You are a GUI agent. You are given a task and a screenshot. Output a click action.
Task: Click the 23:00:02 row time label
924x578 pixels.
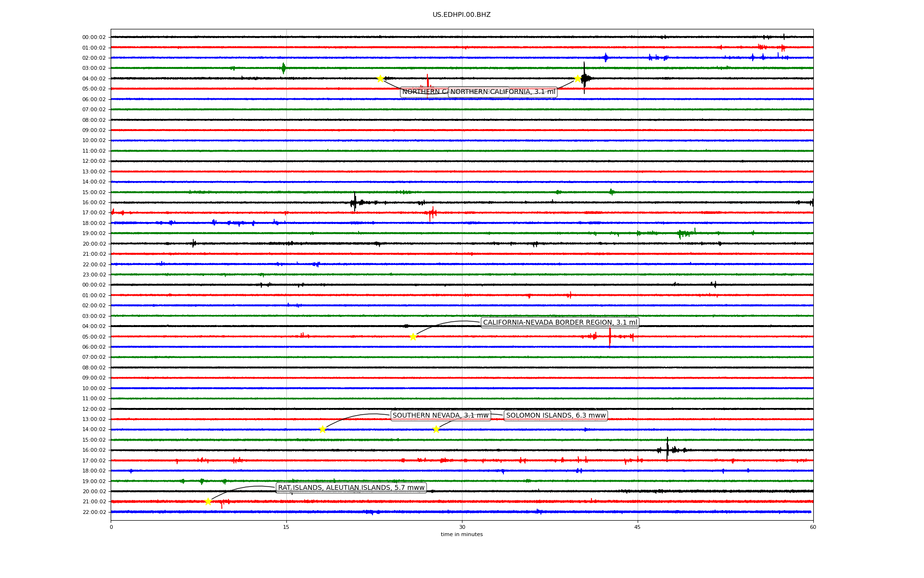[94, 275]
